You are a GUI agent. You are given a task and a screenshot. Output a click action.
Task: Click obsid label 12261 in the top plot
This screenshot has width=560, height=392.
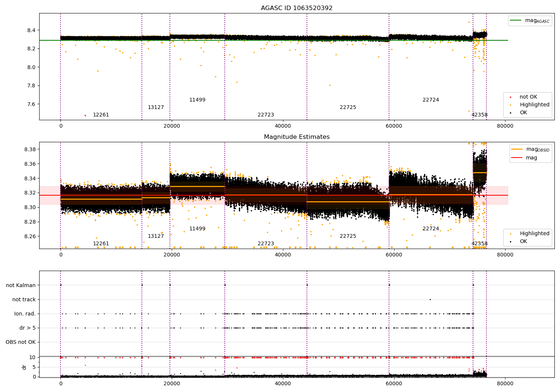click(x=101, y=115)
